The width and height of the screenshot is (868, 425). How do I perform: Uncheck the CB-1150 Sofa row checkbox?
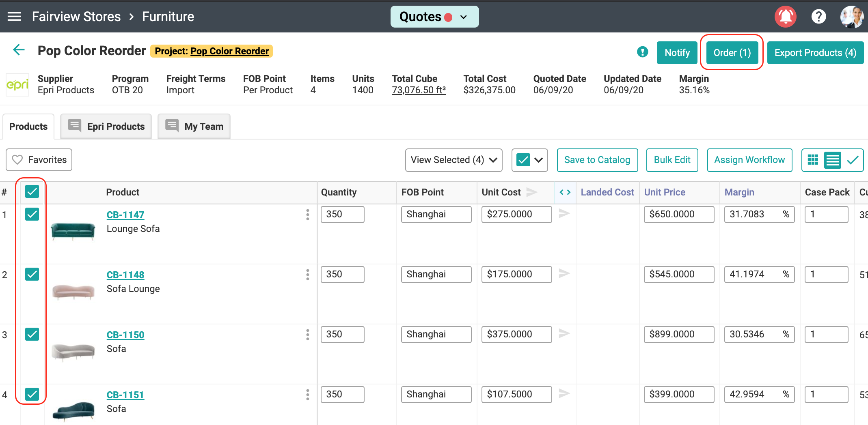click(32, 334)
